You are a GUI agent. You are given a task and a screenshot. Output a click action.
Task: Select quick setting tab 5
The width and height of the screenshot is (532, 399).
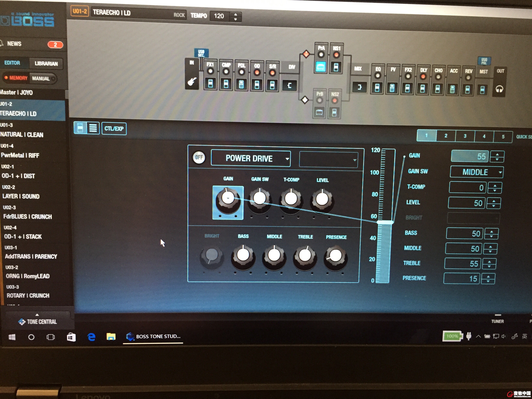(503, 137)
